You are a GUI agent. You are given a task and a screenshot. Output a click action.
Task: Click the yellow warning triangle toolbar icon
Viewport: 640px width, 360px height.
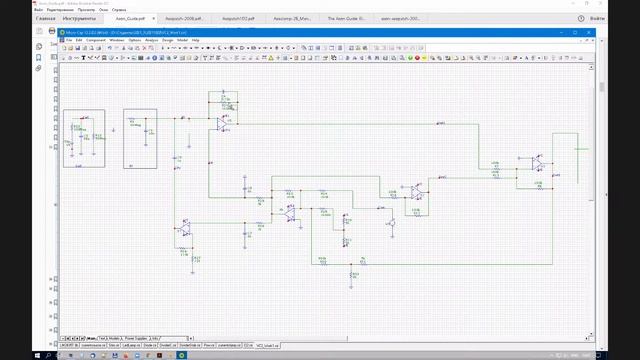pyautogui.click(x=271, y=58)
